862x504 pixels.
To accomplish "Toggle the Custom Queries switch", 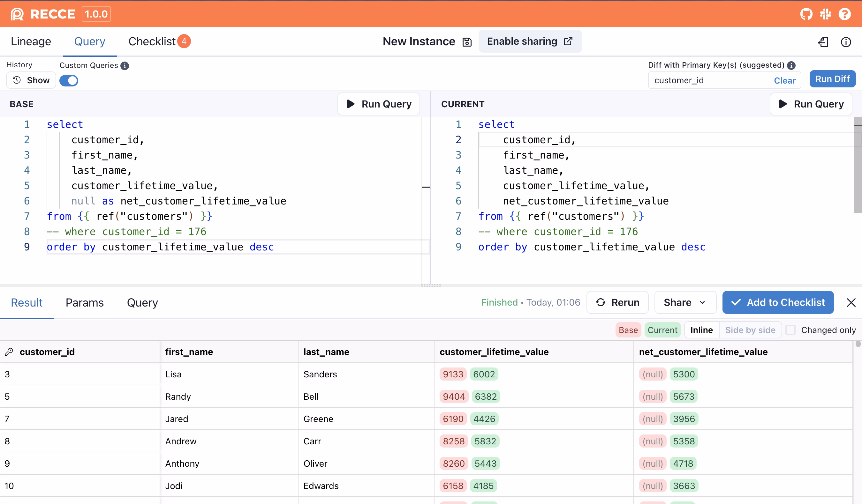I will click(69, 81).
